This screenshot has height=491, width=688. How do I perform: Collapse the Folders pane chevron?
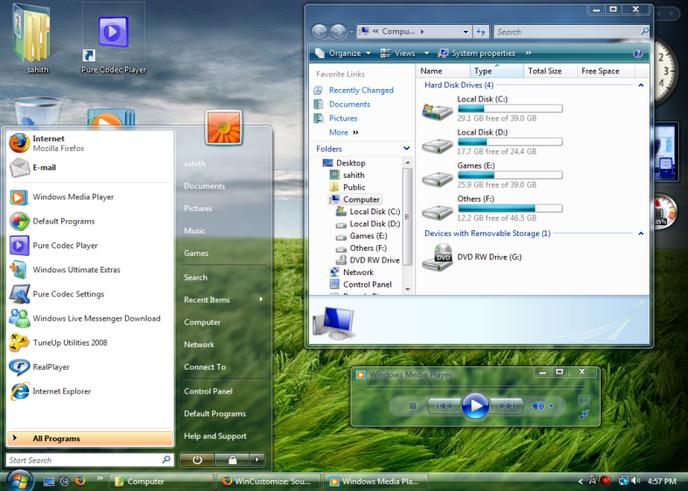coord(407,149)
